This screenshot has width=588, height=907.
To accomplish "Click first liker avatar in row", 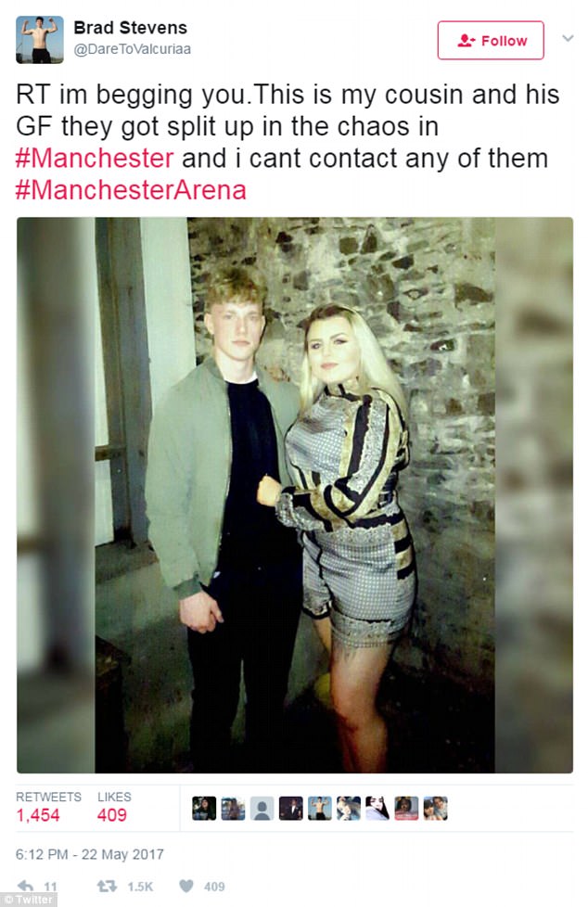I will tap(204, 808).
